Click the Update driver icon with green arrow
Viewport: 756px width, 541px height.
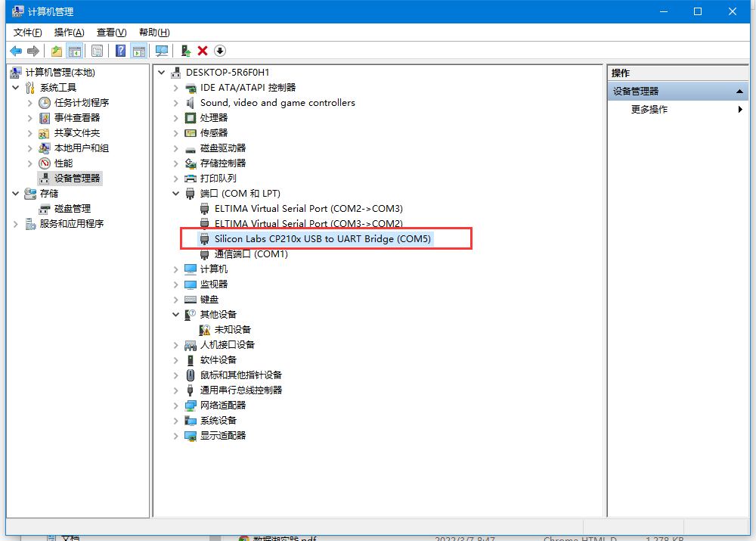pos(185,51)
